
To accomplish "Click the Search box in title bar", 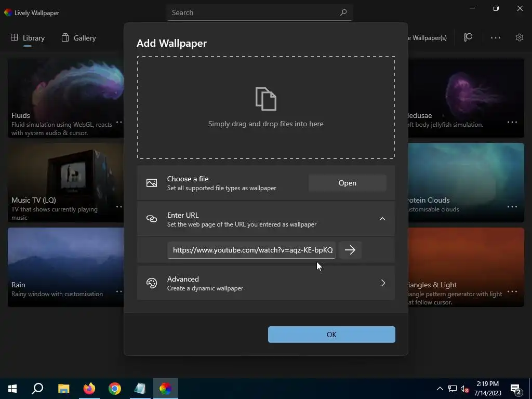I will [x=260, y=12].
